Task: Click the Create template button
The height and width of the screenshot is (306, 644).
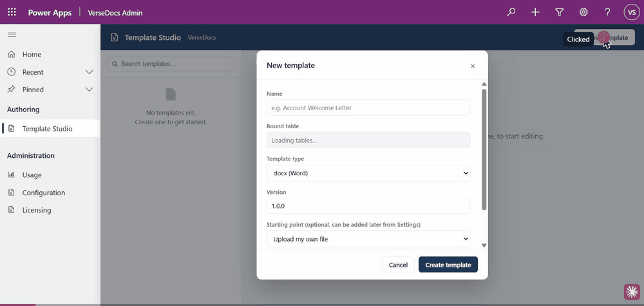Action: (448, 265)
